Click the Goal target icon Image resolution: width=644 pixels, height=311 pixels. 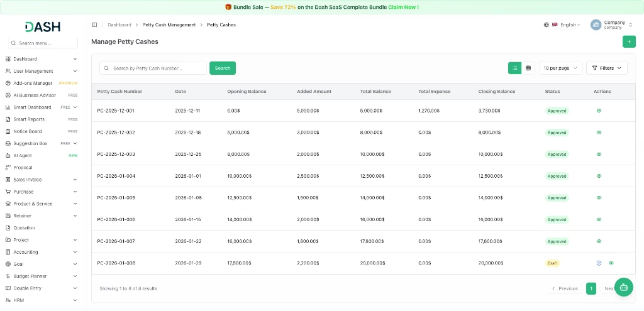pos(8,265)
